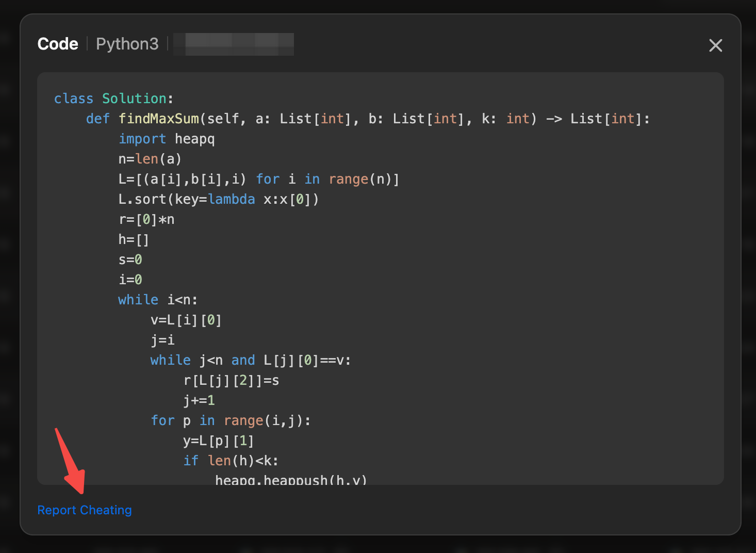Image resolution: width=756 pixels, height=553 pixels.
Task: Click the r=[0]*n line
Action: tap(146, 219)
